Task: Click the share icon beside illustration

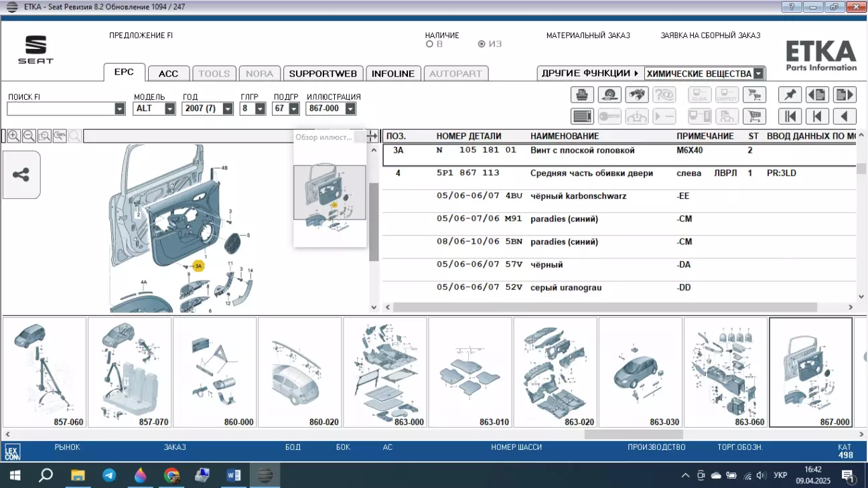Action: click(x=21, y=175)
